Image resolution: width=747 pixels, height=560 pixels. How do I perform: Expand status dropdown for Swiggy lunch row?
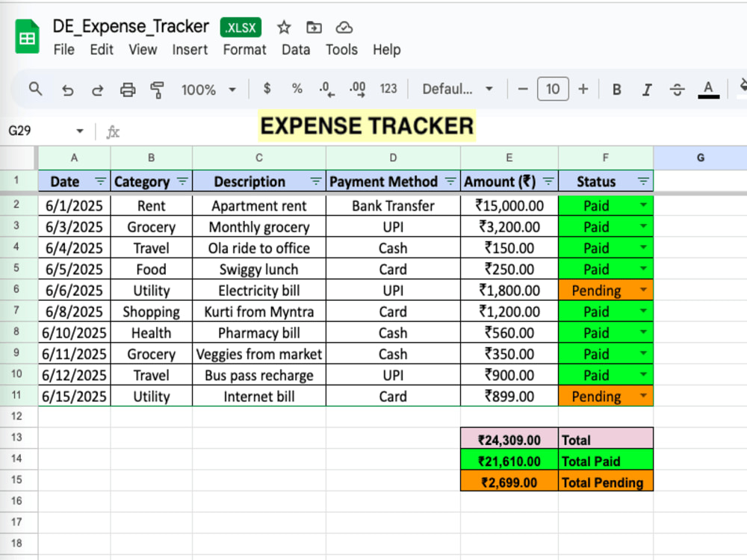pos(643,268)
